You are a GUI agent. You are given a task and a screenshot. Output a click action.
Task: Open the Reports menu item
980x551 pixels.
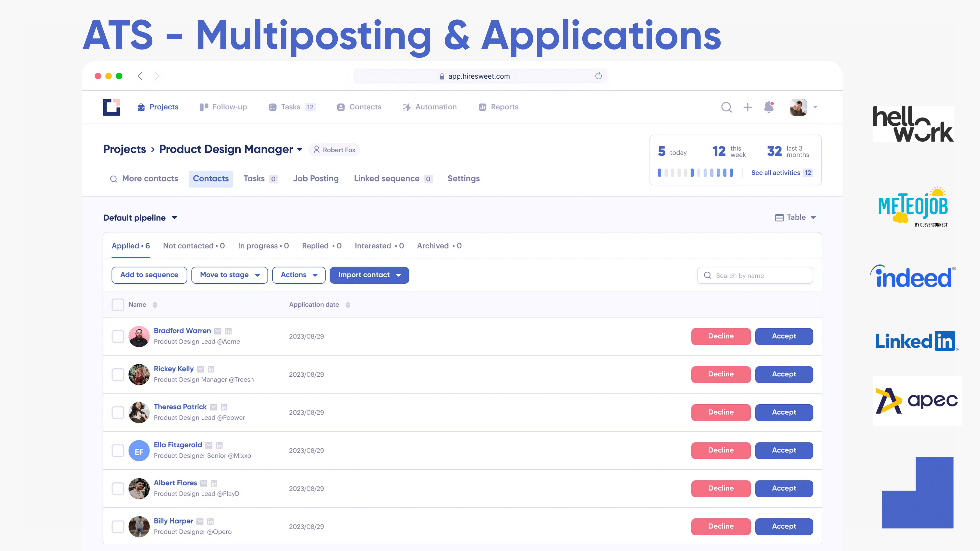pyautogui.click(x=498, y=107)
